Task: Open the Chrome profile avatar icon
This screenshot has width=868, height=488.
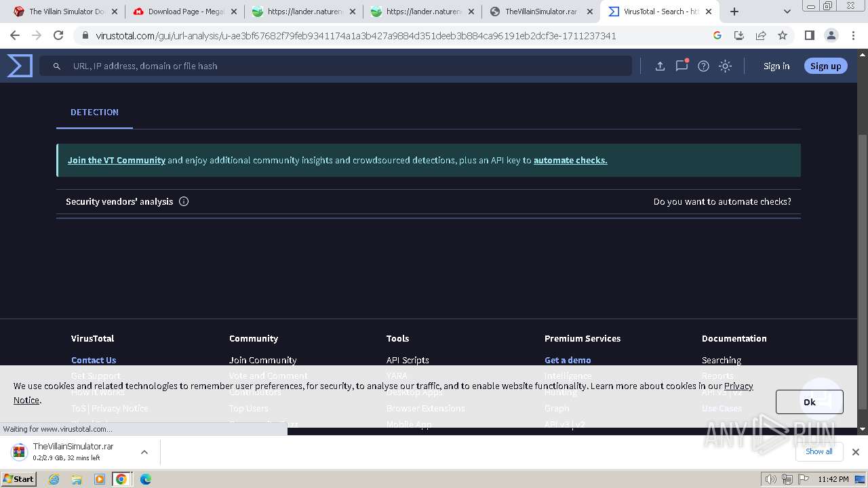Action: 831,35
